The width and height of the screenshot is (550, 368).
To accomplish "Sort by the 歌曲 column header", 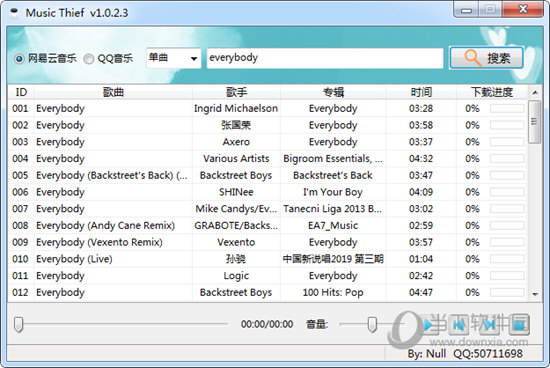I will click(x=113, y=92).
